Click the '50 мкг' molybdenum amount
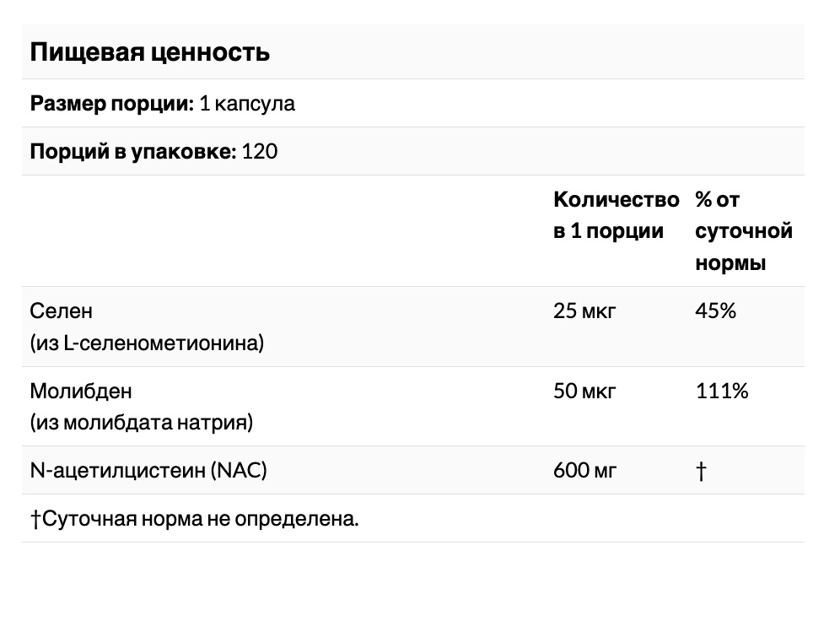 coord(584,391)
